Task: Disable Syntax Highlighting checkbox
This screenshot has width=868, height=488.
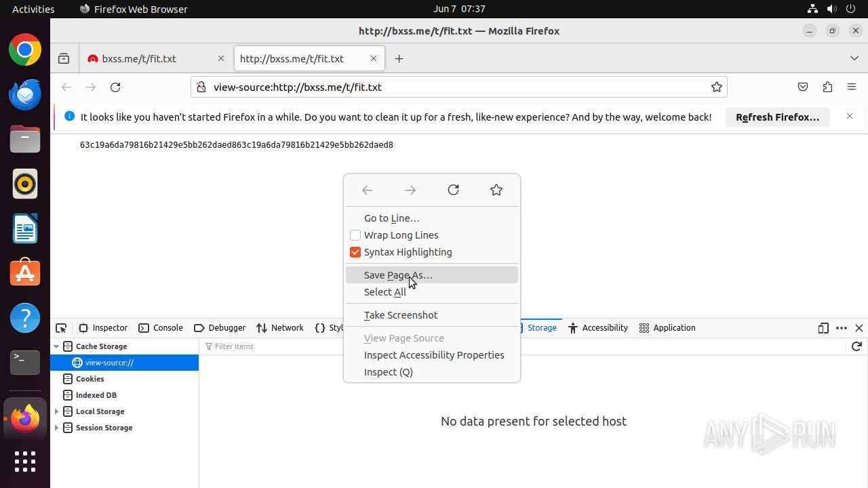Action: (x=355, y=252)
